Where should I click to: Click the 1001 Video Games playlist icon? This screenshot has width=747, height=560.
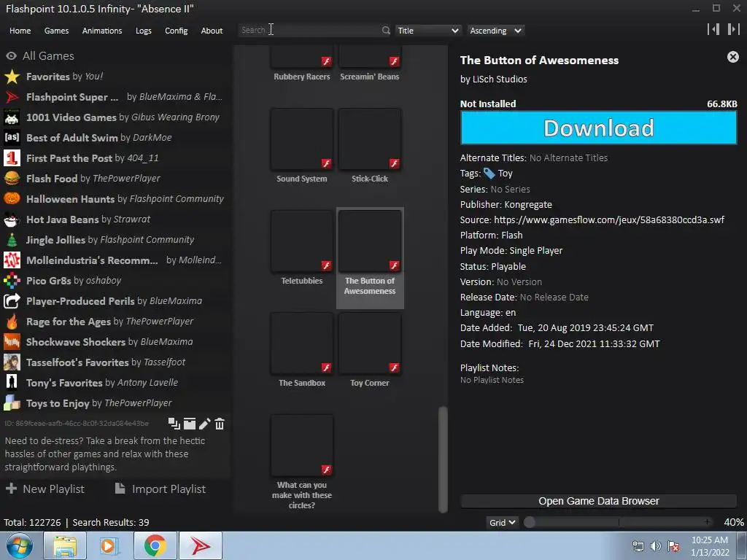pyautogui.click(x=12, y=117)
